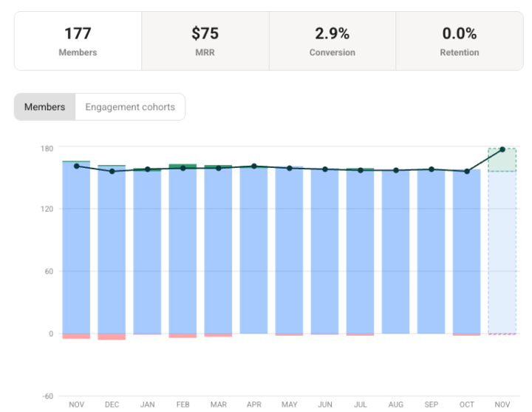
Task: Pick the AUG blue bar in chart
Action: pos(395,251)
